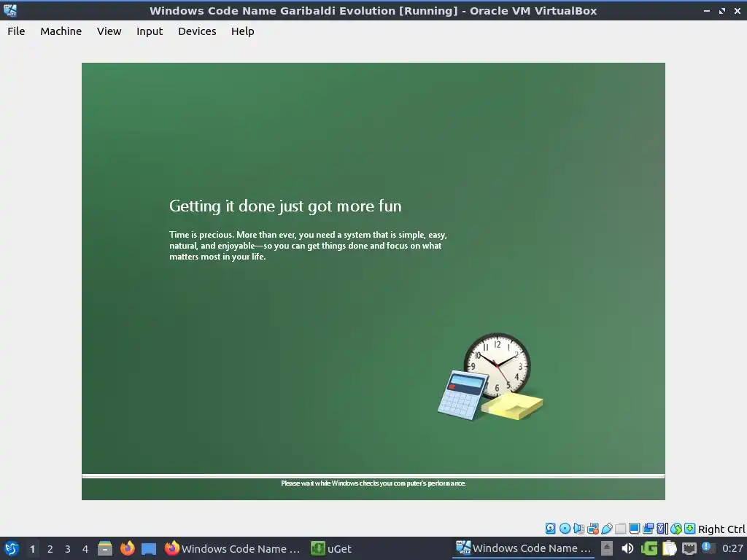Click the mouse integration indicator icon

676,528
